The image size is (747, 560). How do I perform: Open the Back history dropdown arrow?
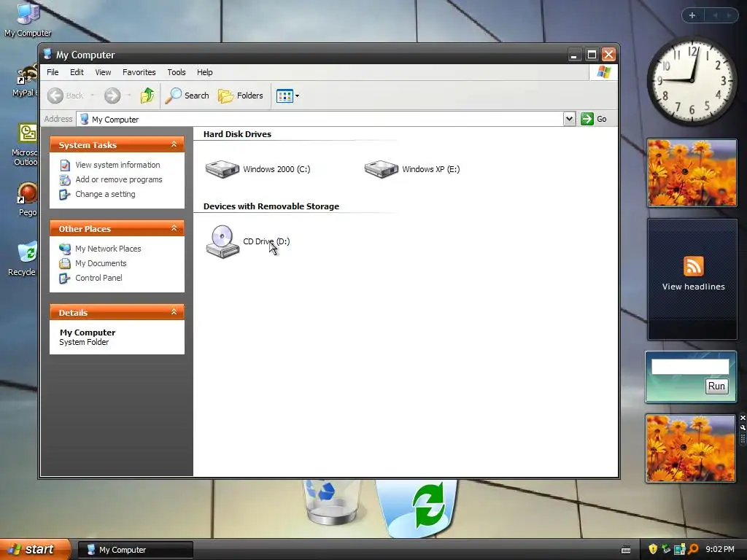tap(93, 96)
